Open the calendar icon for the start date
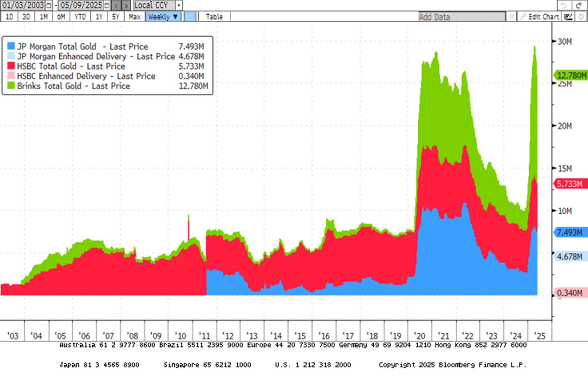588x376 pixels. [48, 5]
